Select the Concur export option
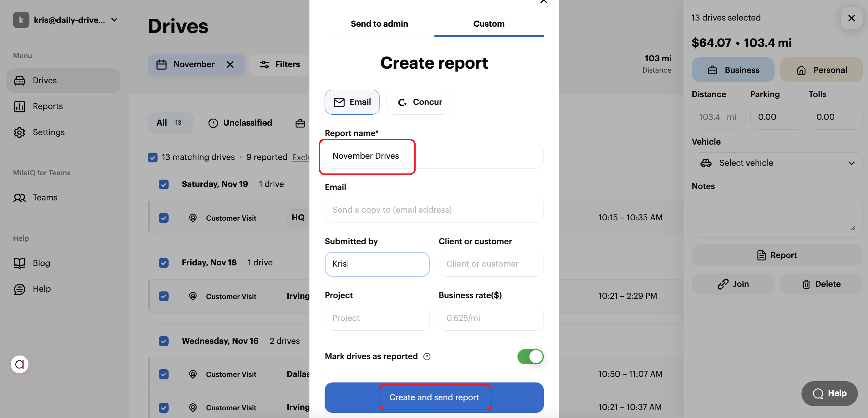This screenshot has height=418, width=868. [419, 102]
